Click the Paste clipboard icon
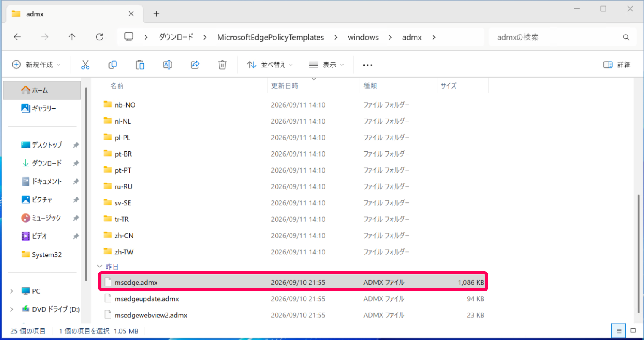 click(140, 65)
